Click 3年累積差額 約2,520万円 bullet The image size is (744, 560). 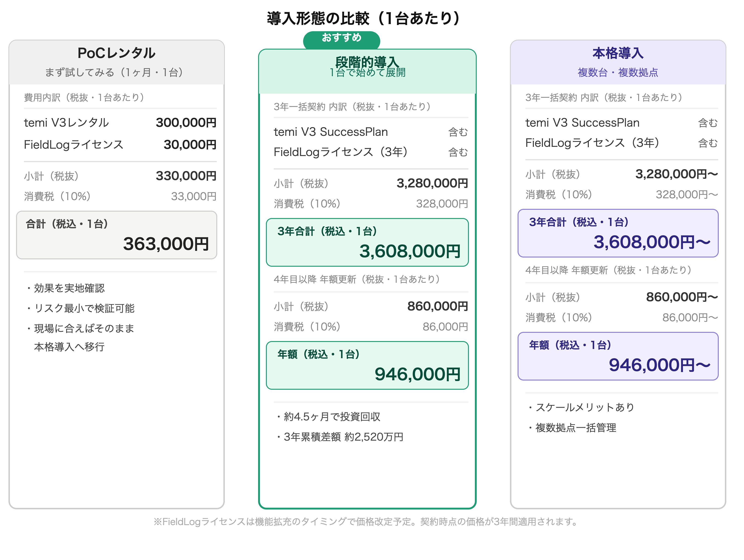tap(340, 437)
